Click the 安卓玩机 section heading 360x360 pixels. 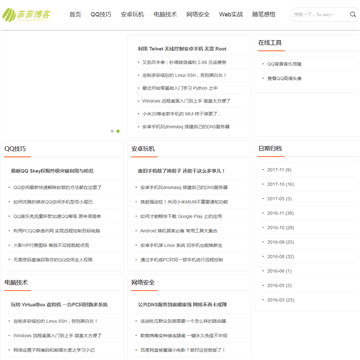pos(143,149)
